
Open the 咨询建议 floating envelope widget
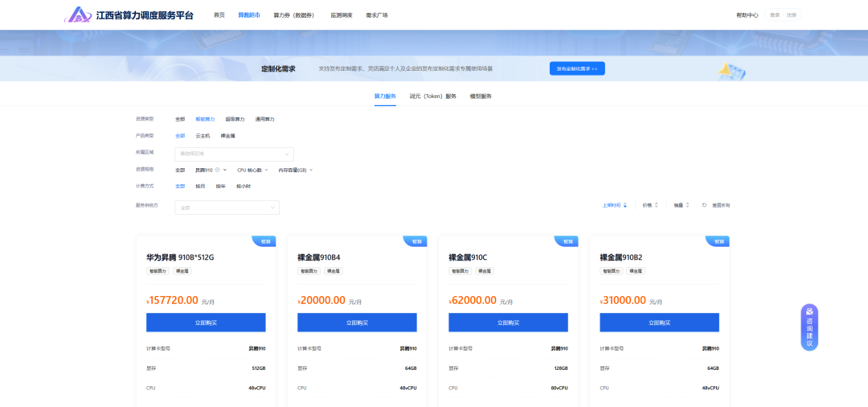coord(809,327)
